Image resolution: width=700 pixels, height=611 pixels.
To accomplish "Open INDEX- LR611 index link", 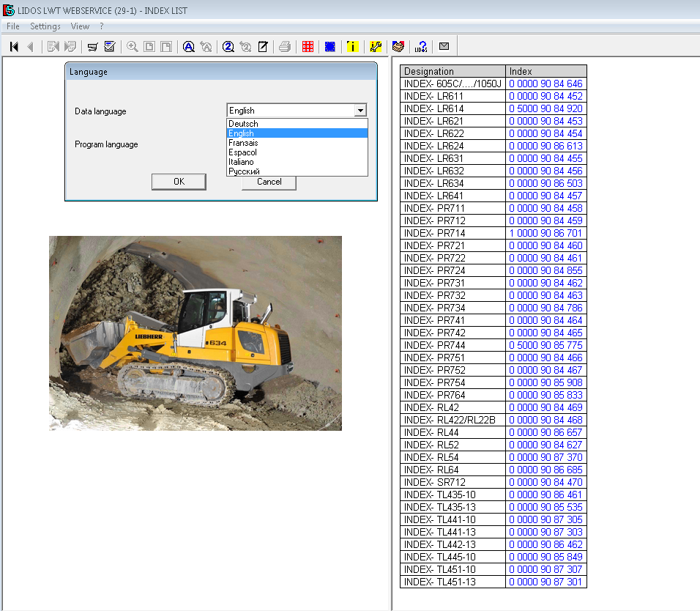I will [546, 95].
